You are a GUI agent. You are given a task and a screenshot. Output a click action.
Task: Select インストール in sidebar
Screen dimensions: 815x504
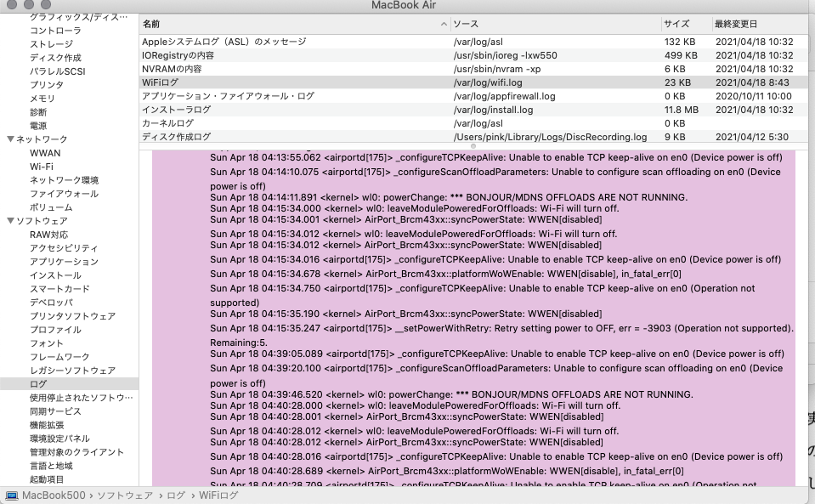[x=55, y=275]
